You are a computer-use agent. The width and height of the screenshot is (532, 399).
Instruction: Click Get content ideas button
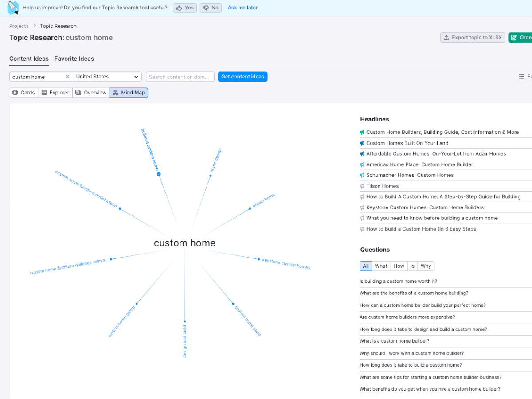point(243,77)
